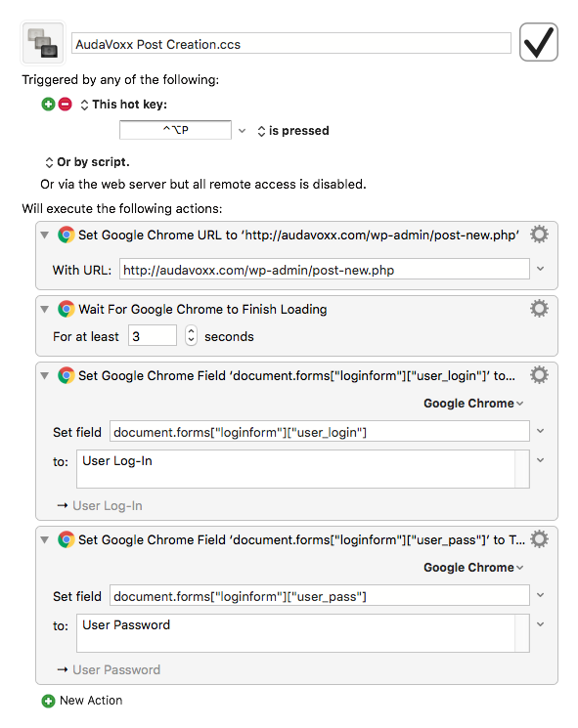Open 'This hot key' trigger type menu
Viewport: 578px width, 728px height.
tap(123, 105)
